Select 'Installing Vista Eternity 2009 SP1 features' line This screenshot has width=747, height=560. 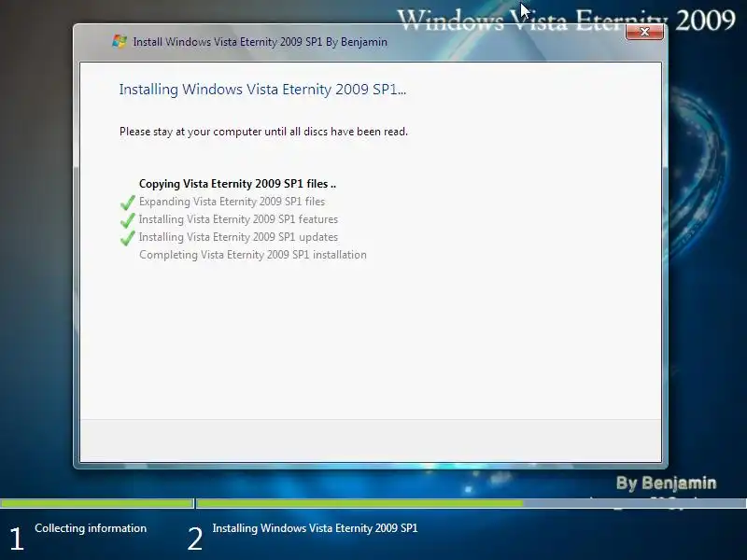(x=238, y=219)
